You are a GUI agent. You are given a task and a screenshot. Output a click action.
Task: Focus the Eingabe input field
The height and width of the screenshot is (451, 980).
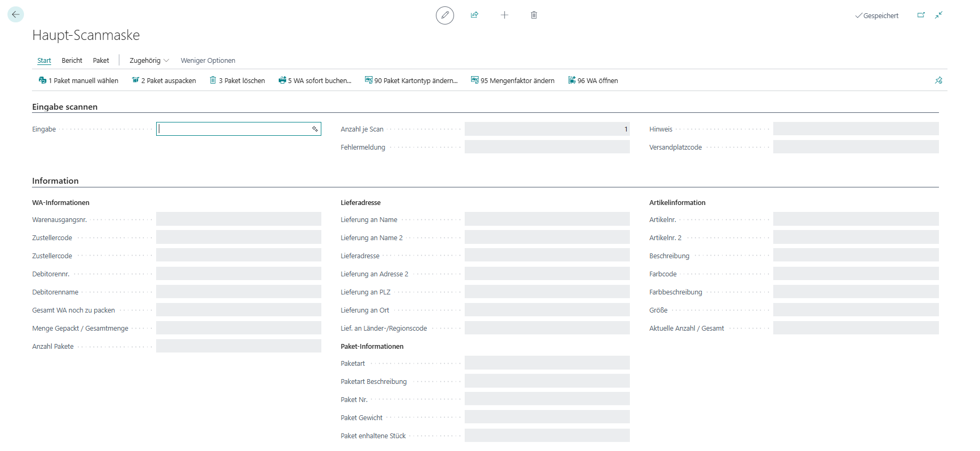[x=233, y=129]
